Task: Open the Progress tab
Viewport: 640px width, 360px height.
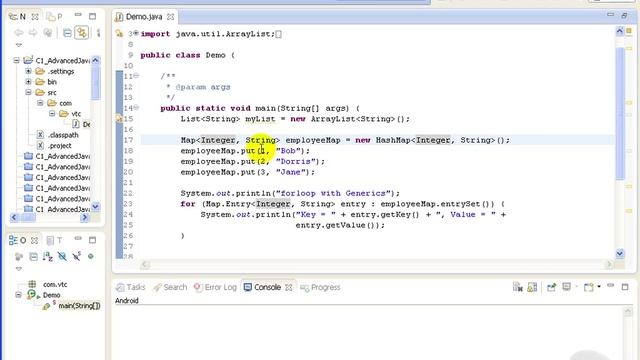Action: coord(320,287)
